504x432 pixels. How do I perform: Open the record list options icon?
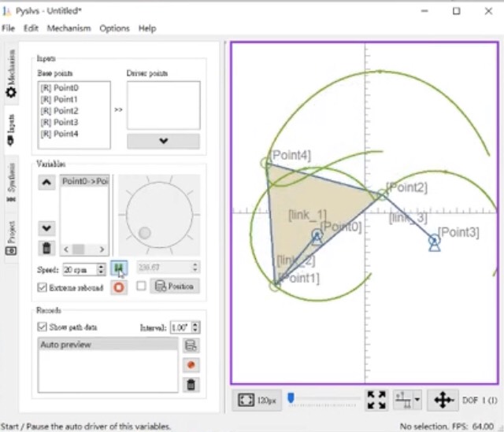pyautogui.click(x=190, y=345)
